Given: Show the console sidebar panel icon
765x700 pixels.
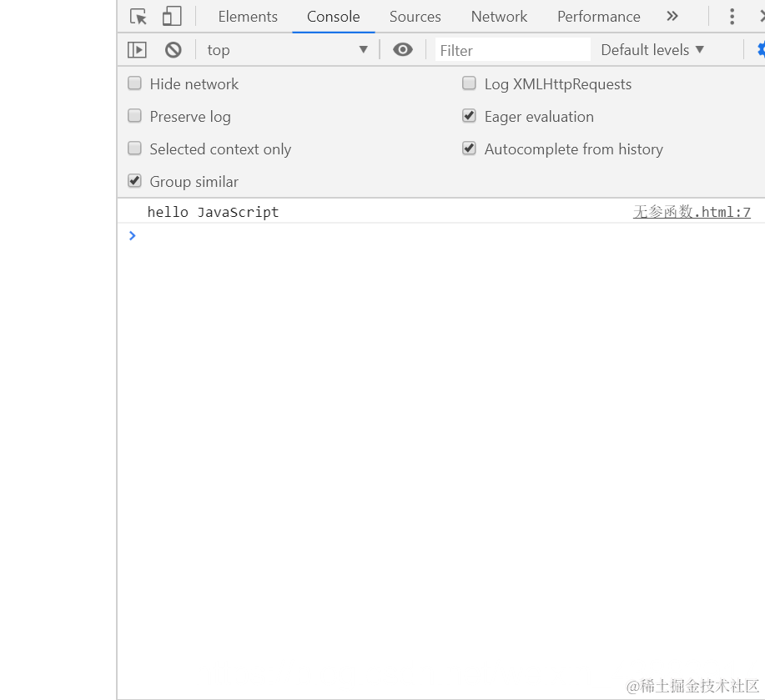Looking at the screenshot, I should (137, 50).
